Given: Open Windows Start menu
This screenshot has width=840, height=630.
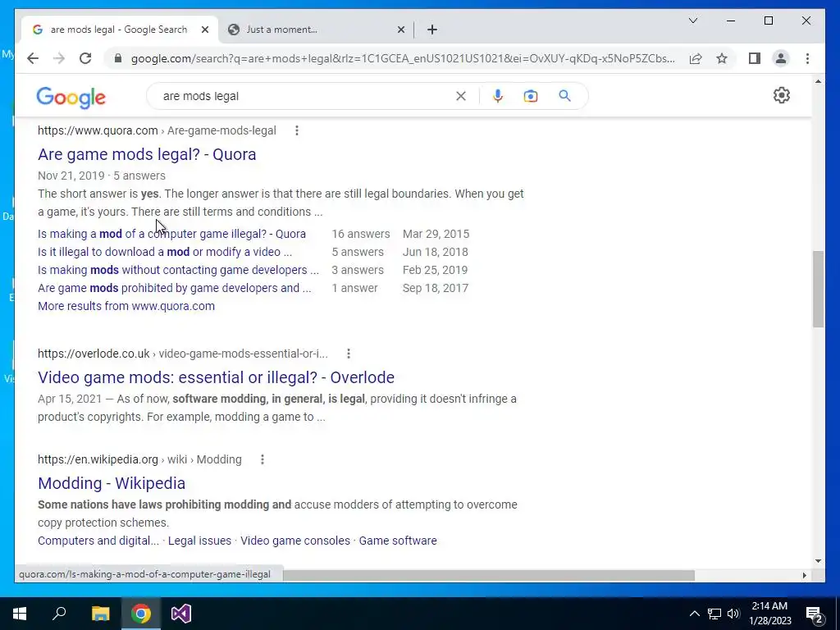Looking at the screenshot, I should point(20,614).
